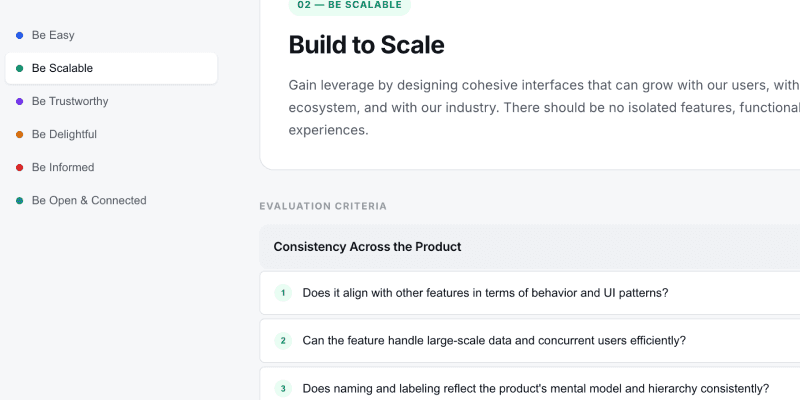Click green dot beside Be Open & Connected
Image resolution: width=800 pixels, height=400 pixels.
(20, 200)
